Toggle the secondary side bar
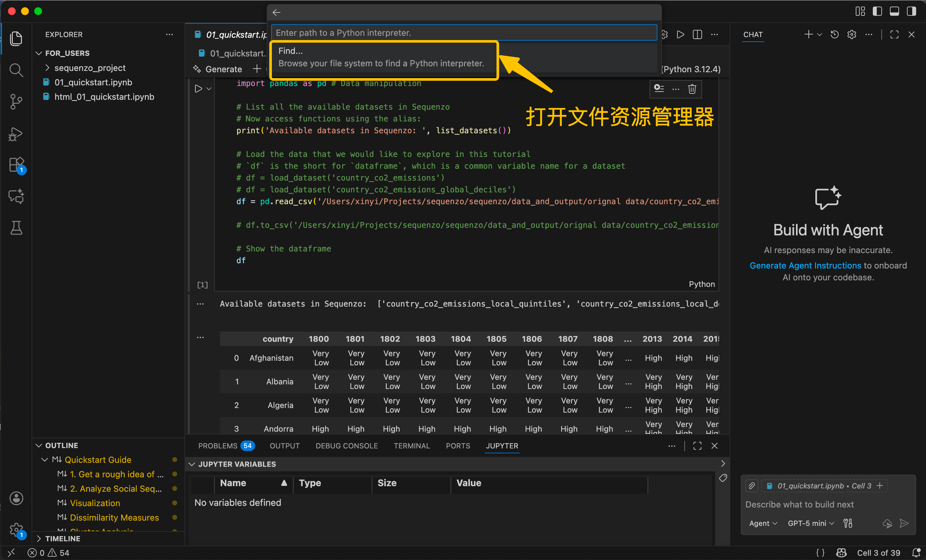926x560 pixels. [911, 11]
